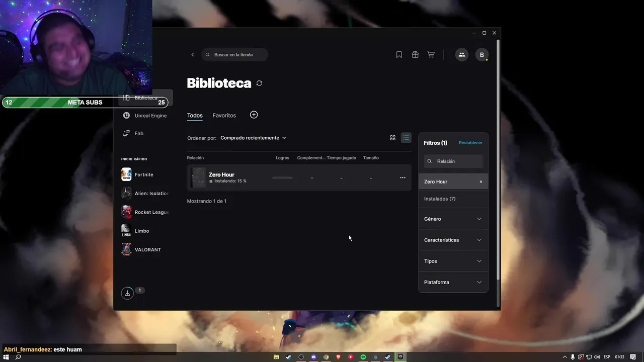Open the downloads manager icon
Image resolution: width=644 pixels, height=362 pixels.
click(128, 293)
